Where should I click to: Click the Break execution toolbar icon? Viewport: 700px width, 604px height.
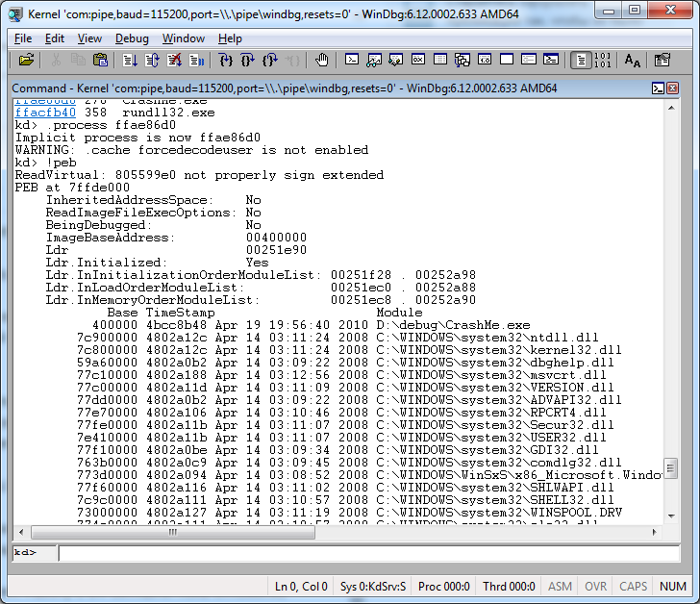(197, 60)
